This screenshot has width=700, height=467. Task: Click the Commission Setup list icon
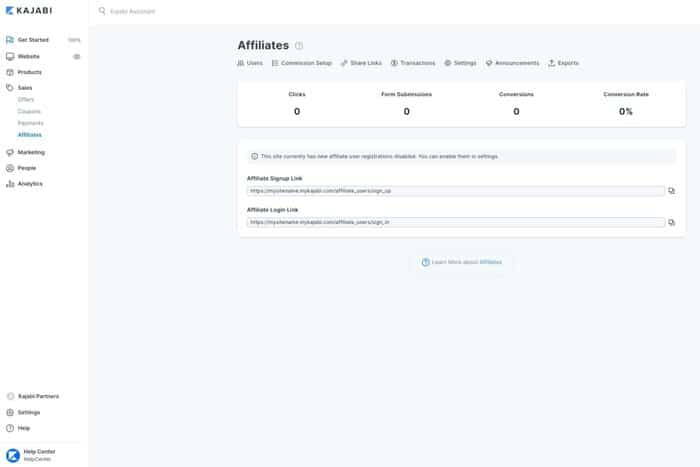point(275,63)
